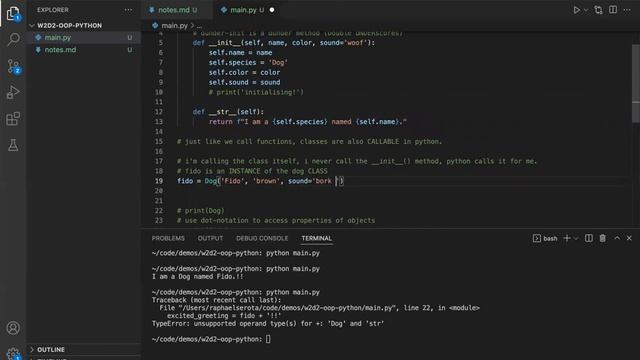The image size is (640, 360).
Task: Create a new terminal with plus icon
Action: pyautogui.click(x=567, y=238)
